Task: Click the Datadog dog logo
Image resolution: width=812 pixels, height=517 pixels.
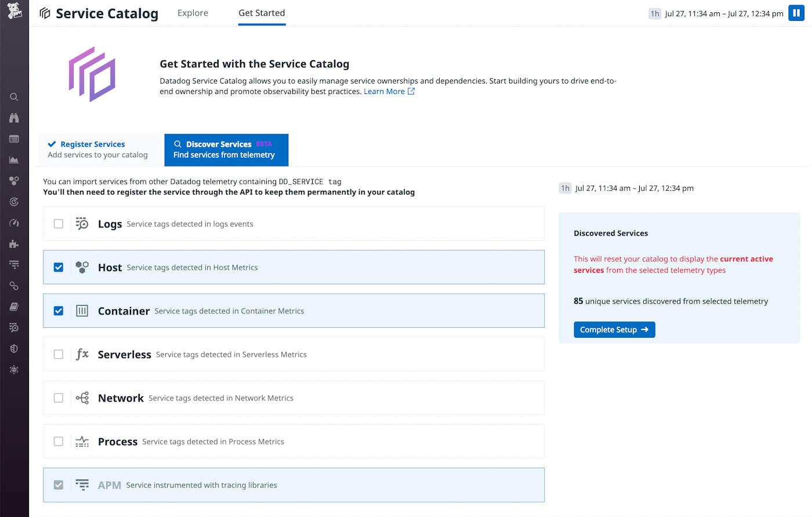Action: tap(14, 10)
